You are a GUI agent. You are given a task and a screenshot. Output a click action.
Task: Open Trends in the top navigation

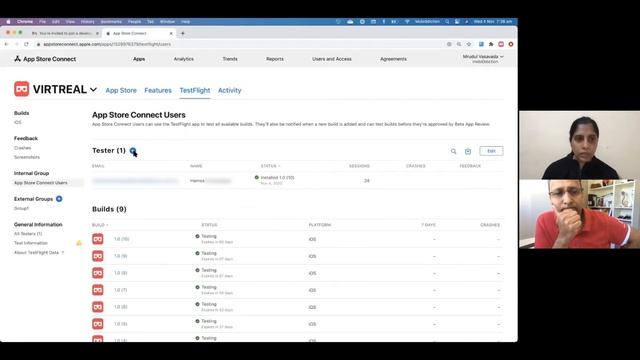230,59
